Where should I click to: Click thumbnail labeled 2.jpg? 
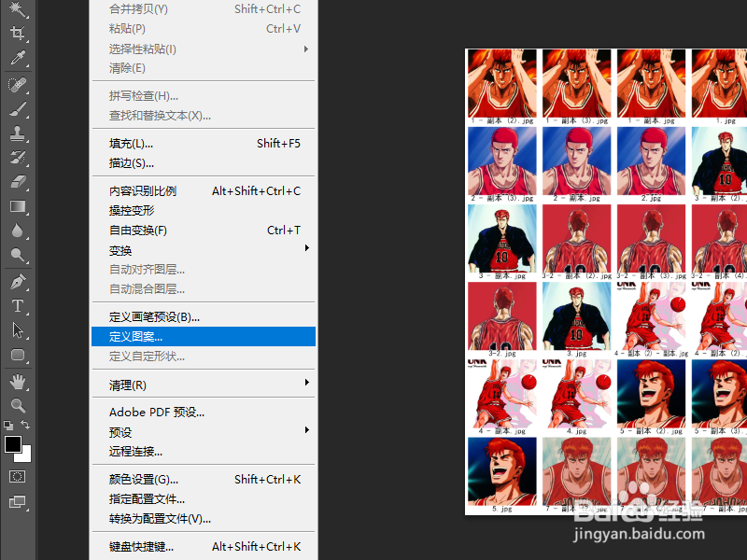pyautogui.click(x=651, y=161)
